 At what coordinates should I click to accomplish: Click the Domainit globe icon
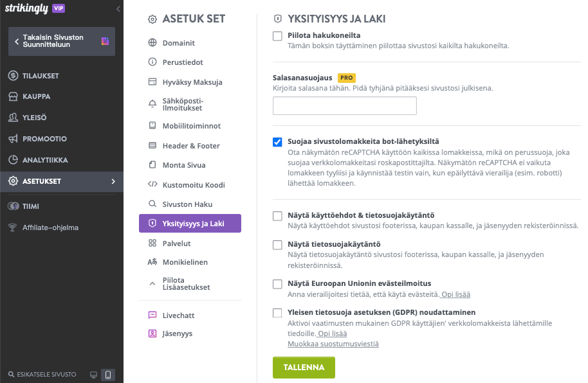152,43
